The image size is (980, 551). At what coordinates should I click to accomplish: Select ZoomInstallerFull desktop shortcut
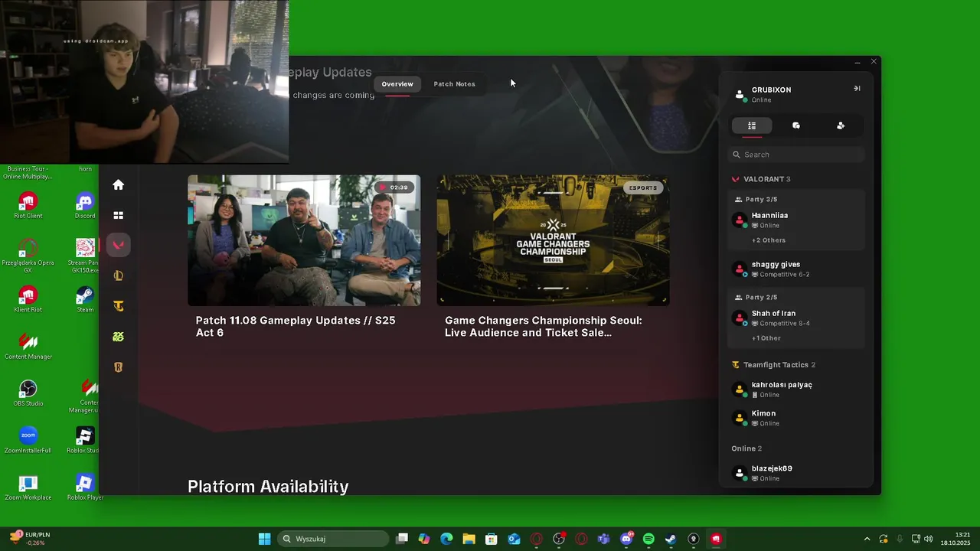click(28, 440)
